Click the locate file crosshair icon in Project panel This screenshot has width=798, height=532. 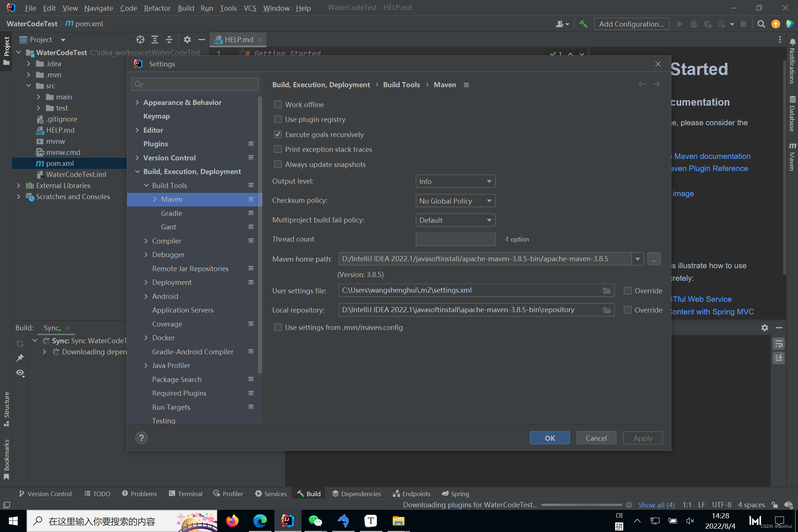140,40
